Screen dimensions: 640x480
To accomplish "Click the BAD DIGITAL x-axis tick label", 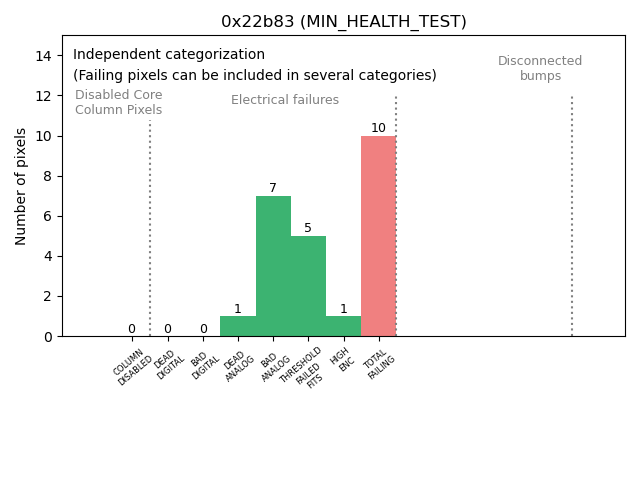I will tap(204, 364).
